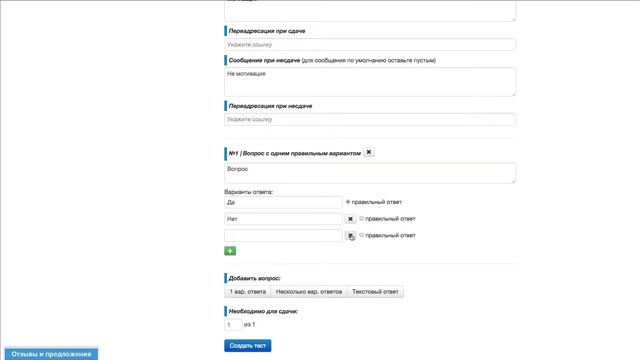Open 'Отзывы и предложения' feedback tab
The width and height of the screenshot is (640, 360).
[51, 354]
